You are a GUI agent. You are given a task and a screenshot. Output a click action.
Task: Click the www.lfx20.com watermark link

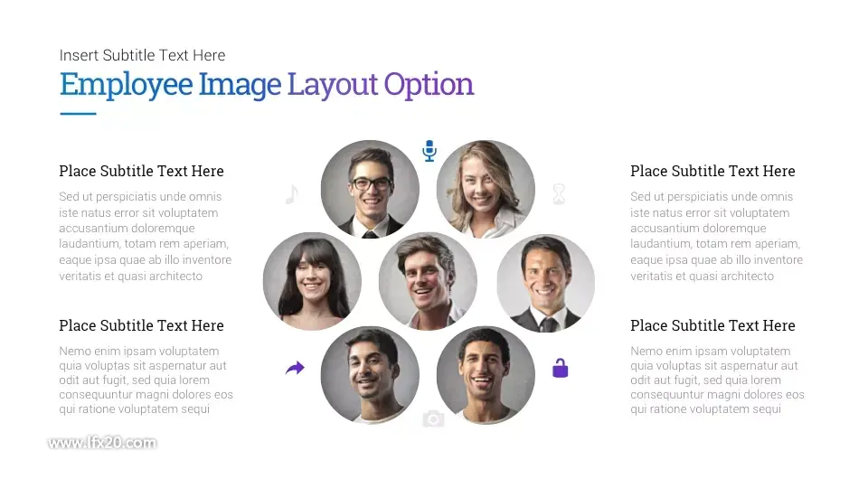click(x=102, y=443)
